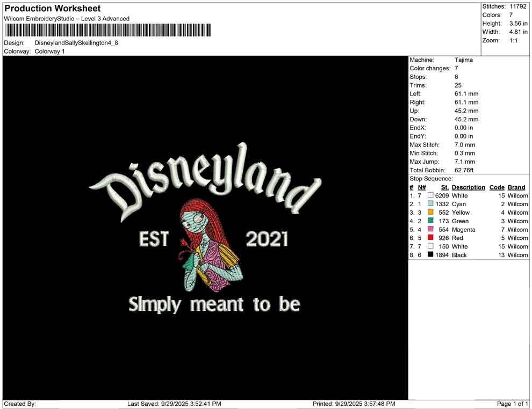Click the stitch count 6209 in row 1
The width and height of the screenshot is (532, 409).
[442, 195]
